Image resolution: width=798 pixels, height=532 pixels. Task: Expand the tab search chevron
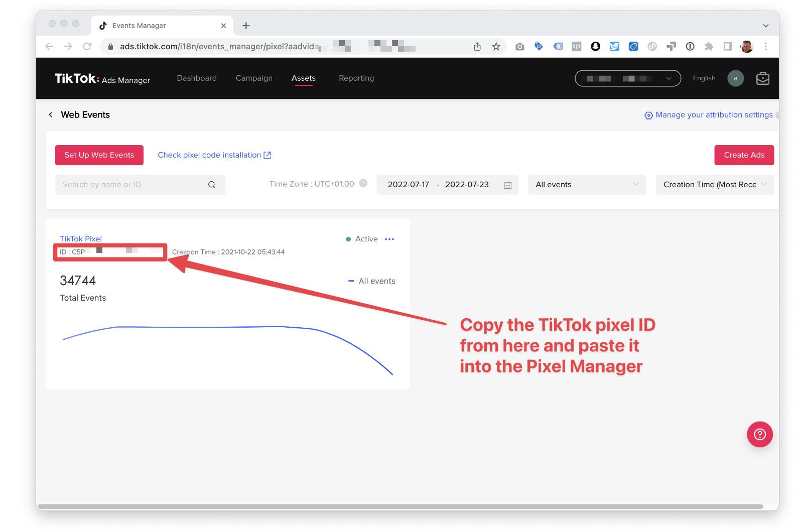[766, 26]
